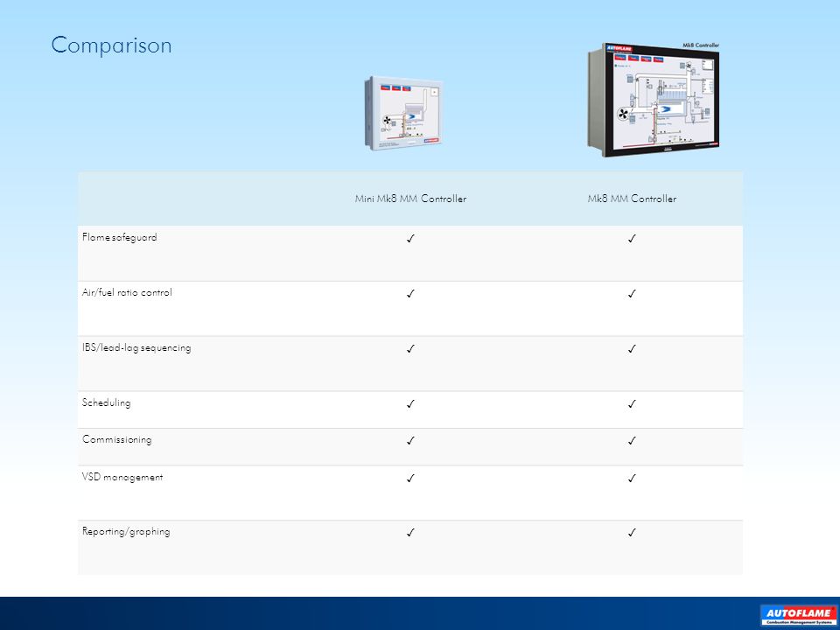Select the VSD management row label
840x630 pixels.
pos(122,478)
